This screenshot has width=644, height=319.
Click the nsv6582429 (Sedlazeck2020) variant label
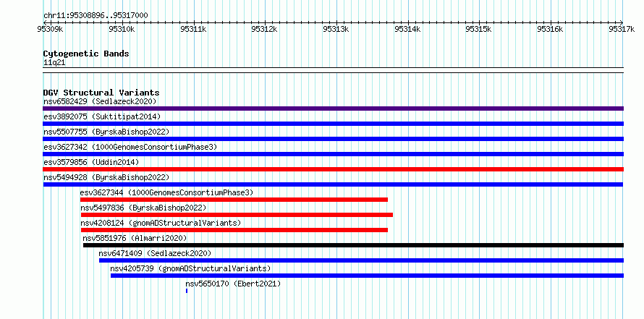tap(100, 101)
